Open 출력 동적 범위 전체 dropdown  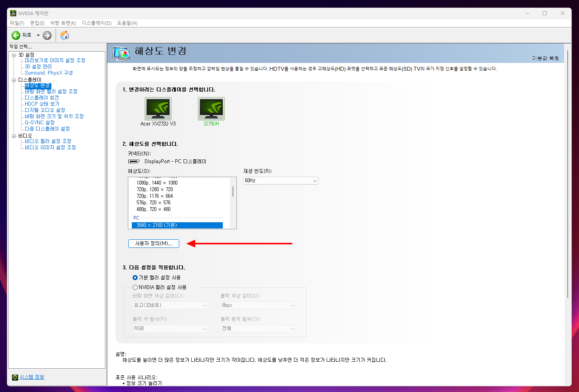tap(258, 329)
